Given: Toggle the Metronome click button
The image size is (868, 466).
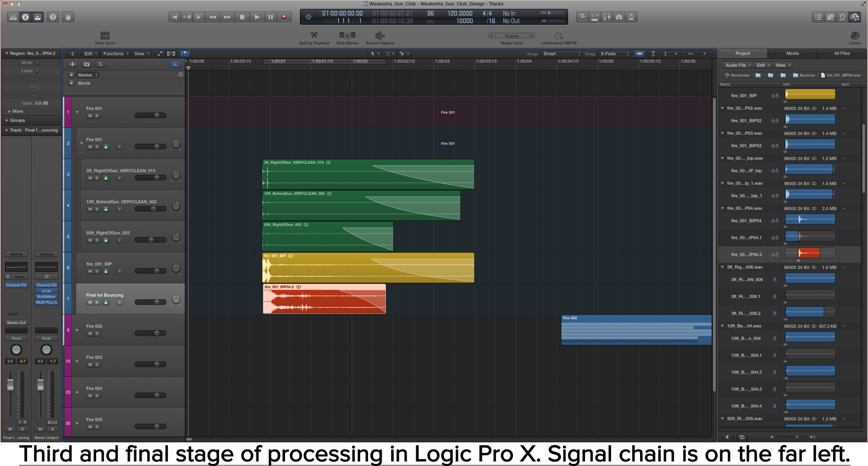Looking at the screenshot, I should pos(631,17).
